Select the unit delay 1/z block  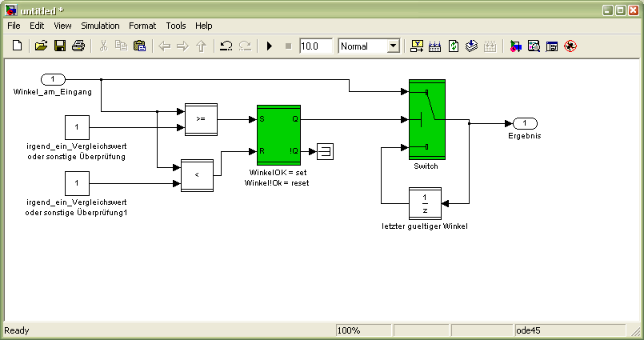point(425,203)
